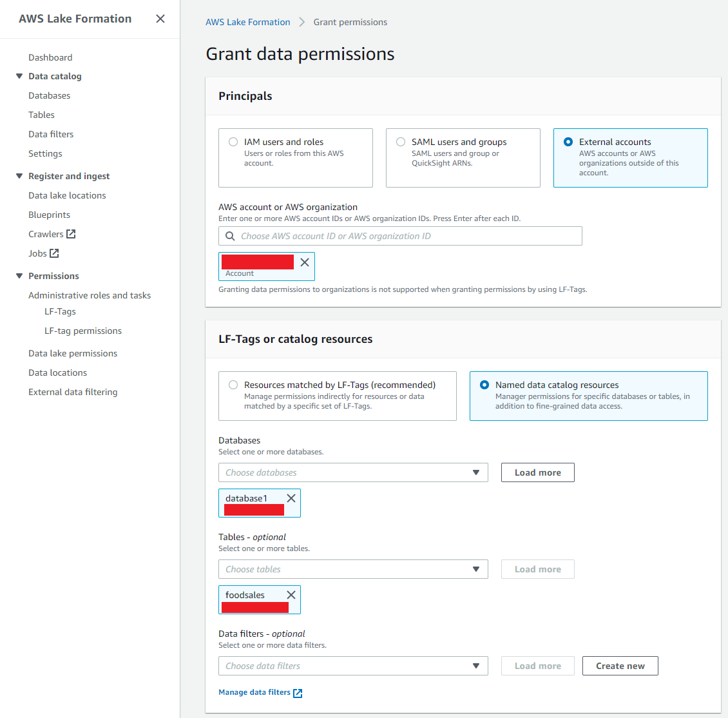728x718 pixels.
Task: Click the Crawlers sidebar link
Action: click(46, 234)
